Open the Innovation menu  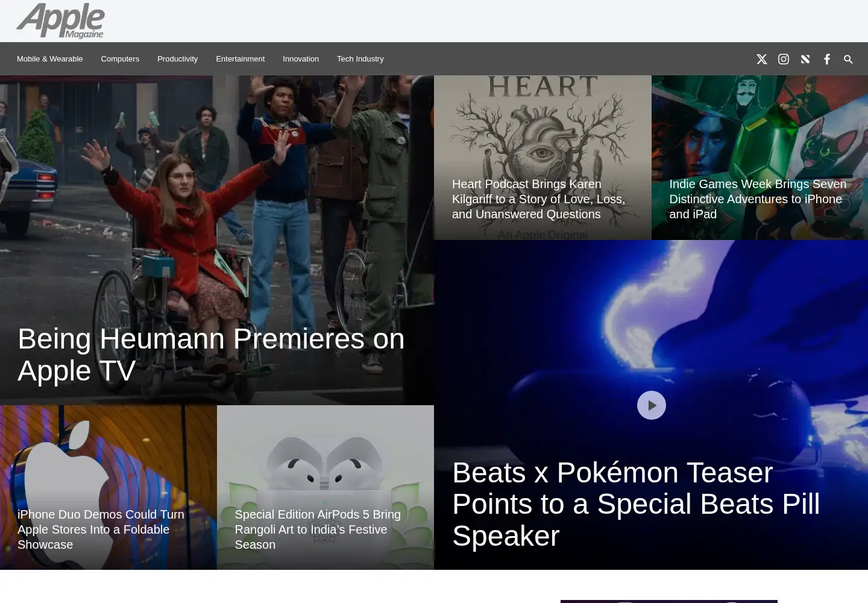301,59
